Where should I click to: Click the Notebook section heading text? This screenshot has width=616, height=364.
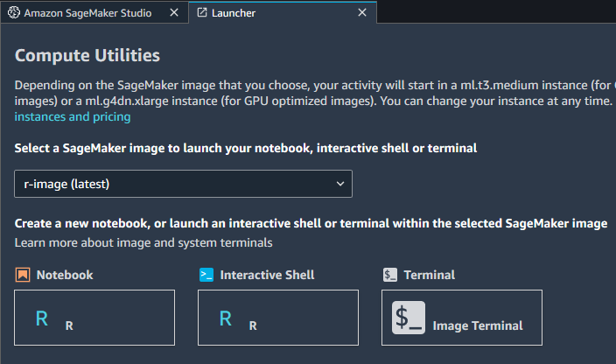65,275
